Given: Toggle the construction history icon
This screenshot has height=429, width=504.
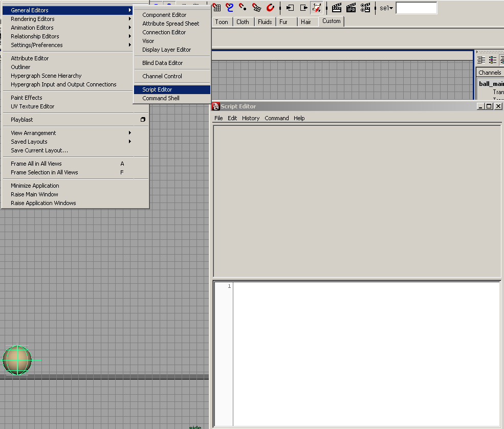Looking at the screenshot, I should (317, 7).
